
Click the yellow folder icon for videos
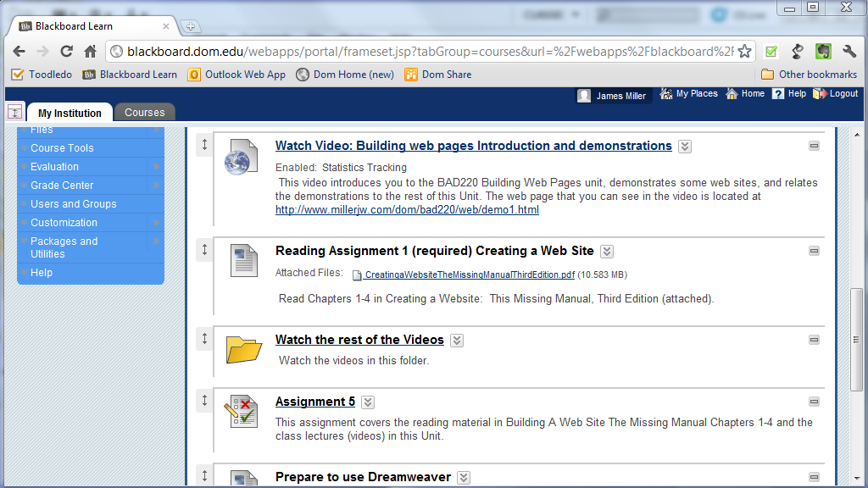click(243, 349)
